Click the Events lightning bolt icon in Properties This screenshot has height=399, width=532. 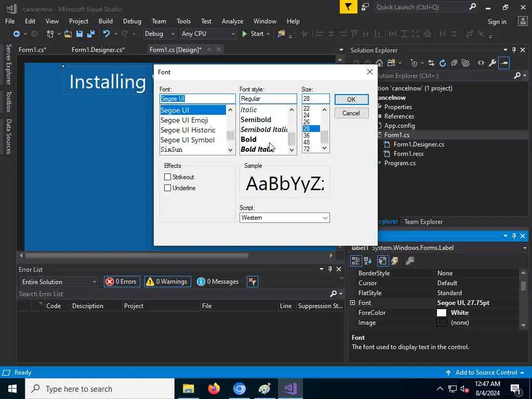[x=395, y=261]
